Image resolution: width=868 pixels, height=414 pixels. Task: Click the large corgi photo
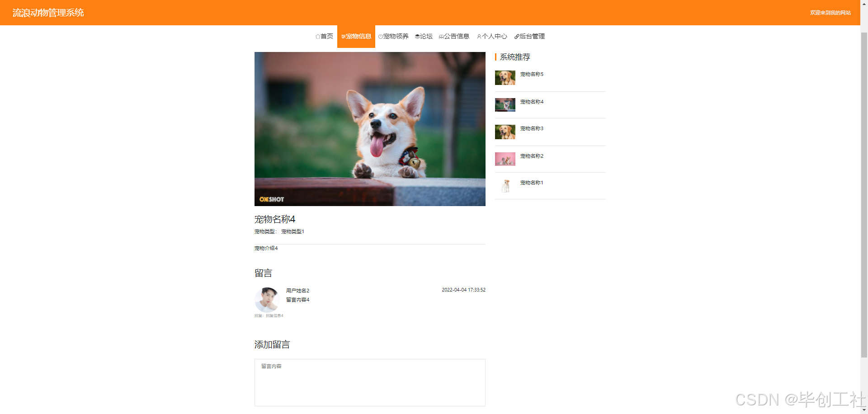tap(370, 129)
